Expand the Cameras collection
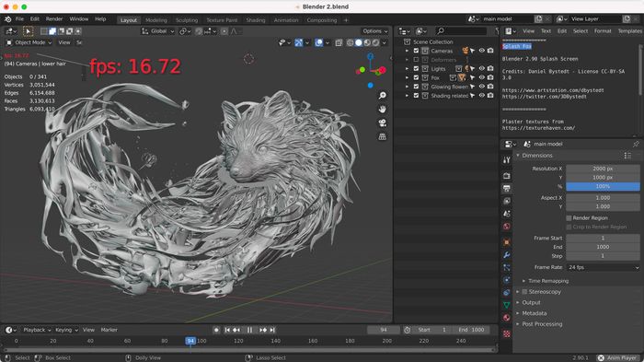The width and height of the screenshot is (644, 362). point(407,51)
